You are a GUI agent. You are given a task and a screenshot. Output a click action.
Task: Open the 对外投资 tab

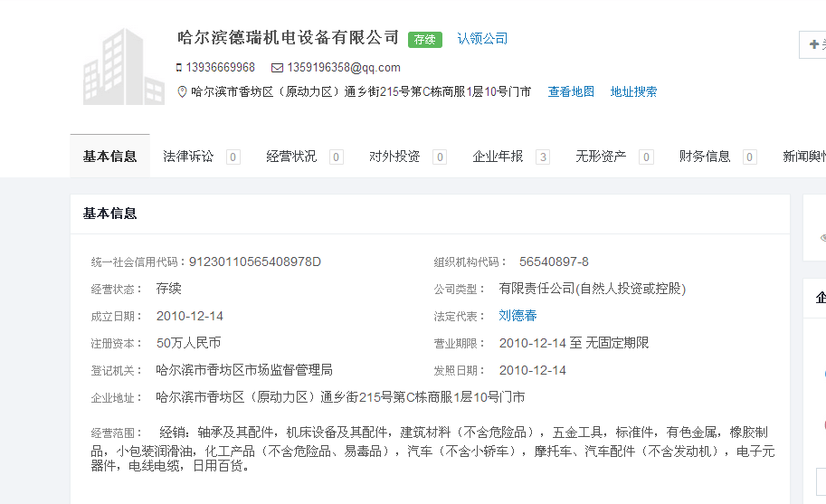tap(394, 157)
